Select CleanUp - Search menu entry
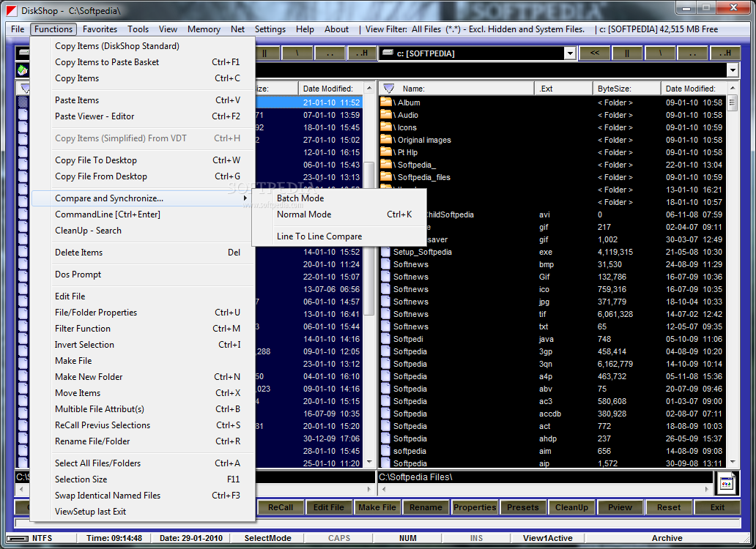The height and width of the screenshot is (549, 756). (143, 230)
